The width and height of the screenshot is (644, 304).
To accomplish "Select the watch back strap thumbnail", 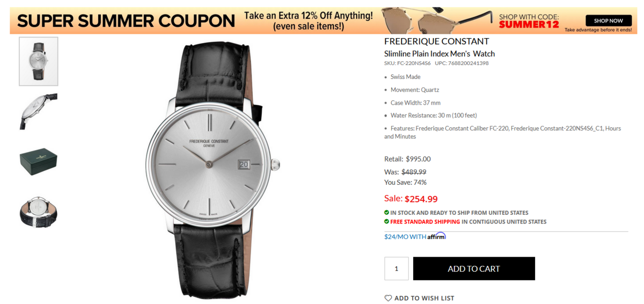I will [39, 210].
